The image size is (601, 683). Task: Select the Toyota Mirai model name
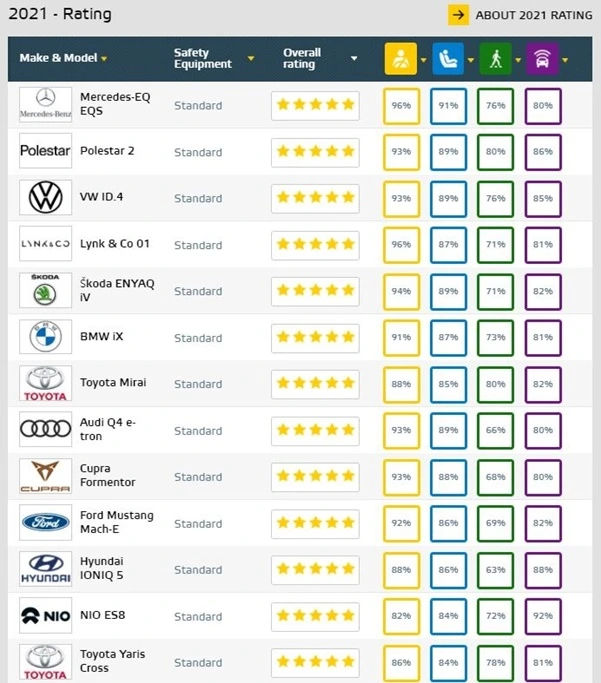coord(113,382)
